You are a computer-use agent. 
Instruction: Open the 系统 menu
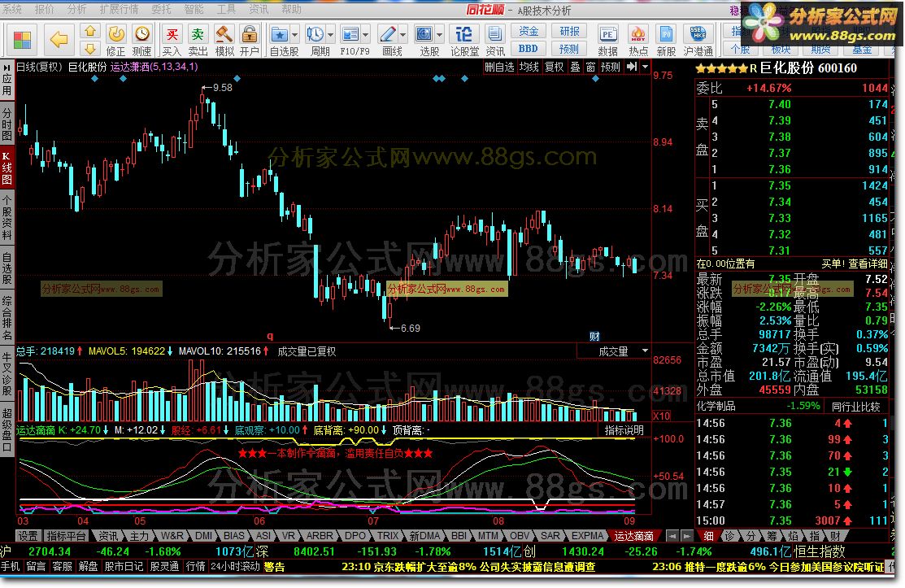pyautogui.click(x=12, y=9)
